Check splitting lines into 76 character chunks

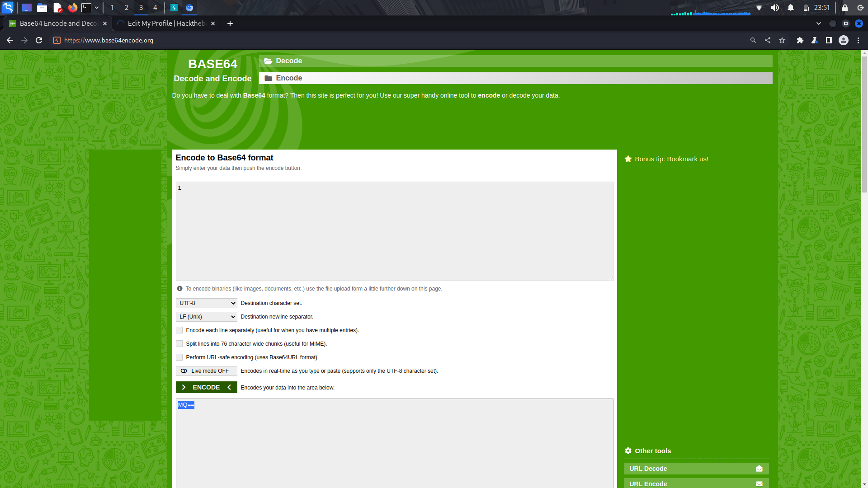(179, 343)
